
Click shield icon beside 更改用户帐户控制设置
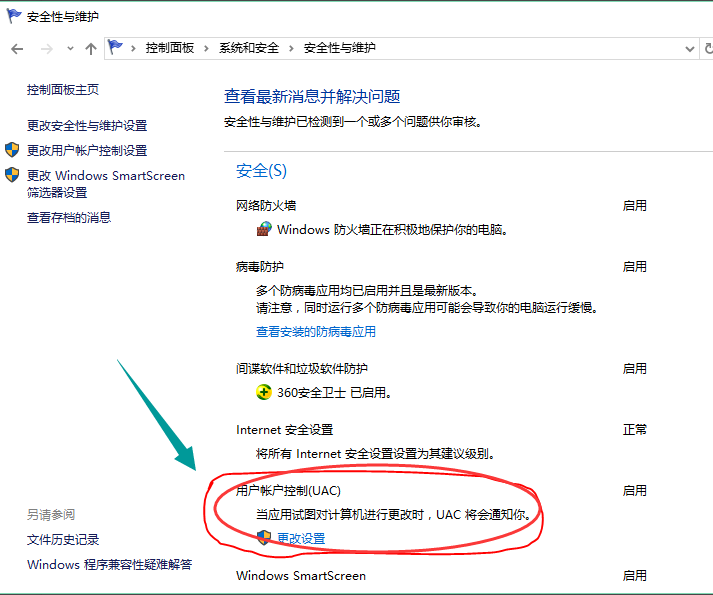pyautogui.click(x=12, y=150)
